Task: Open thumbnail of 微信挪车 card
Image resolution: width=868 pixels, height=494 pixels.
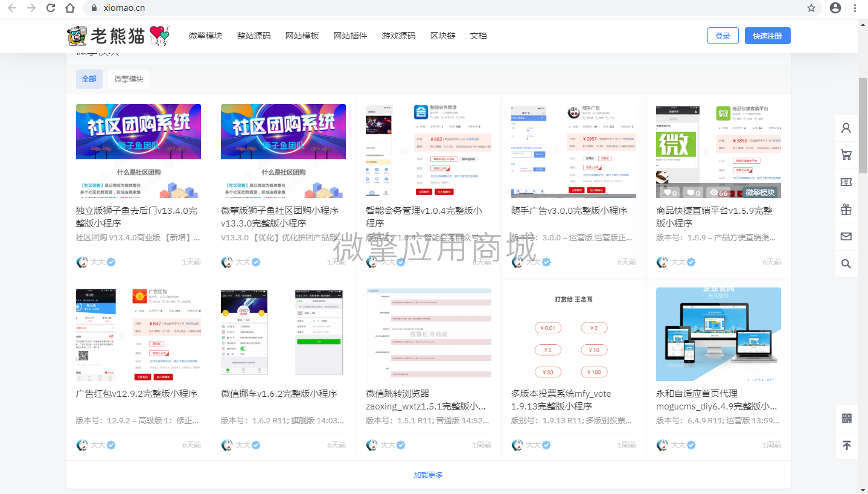Action: click(x=284, y=334)
